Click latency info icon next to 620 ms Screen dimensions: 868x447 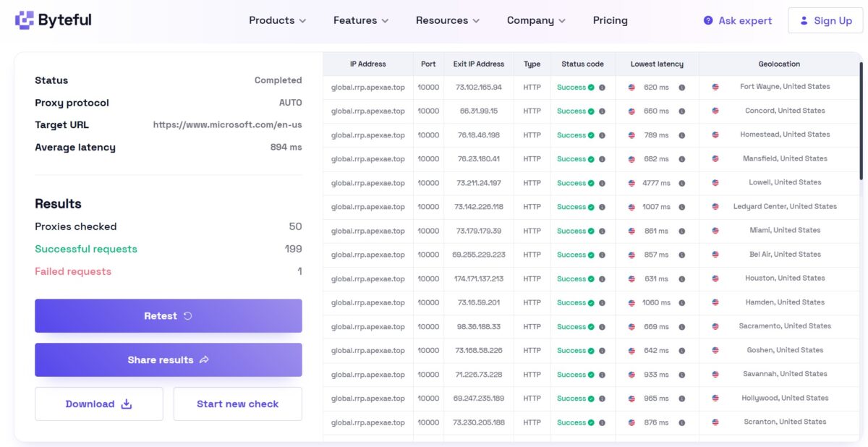pos(681,88)
